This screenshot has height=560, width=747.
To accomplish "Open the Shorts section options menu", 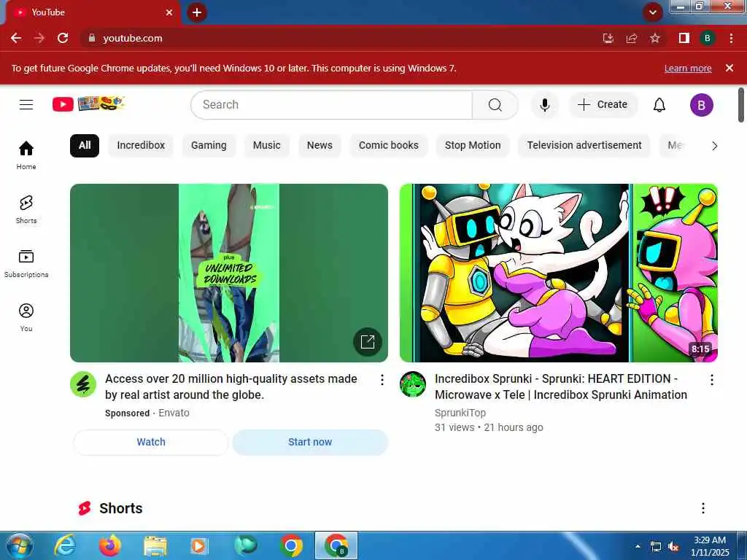I will pyautogui.click(x=703, y=508).
